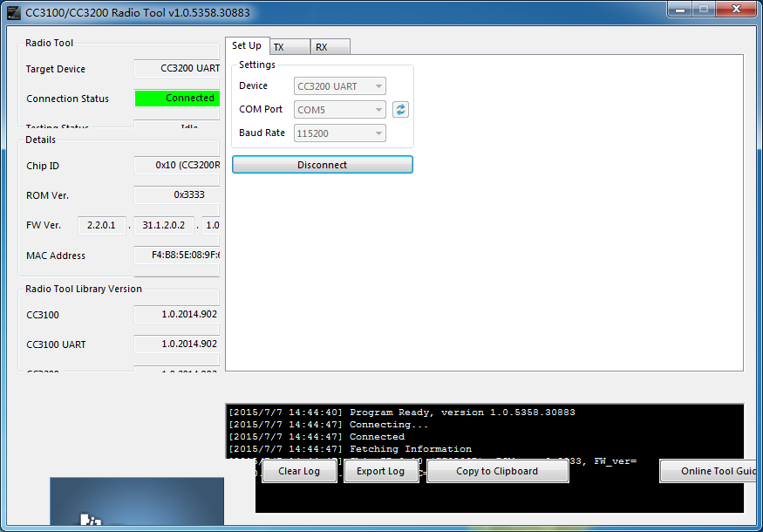
Task: Minimize the Radio Tool window
Action: pos(680,10)
